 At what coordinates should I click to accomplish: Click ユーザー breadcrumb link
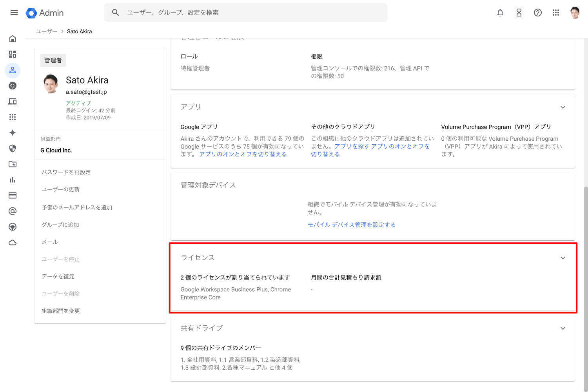click(x=47, y=31)
